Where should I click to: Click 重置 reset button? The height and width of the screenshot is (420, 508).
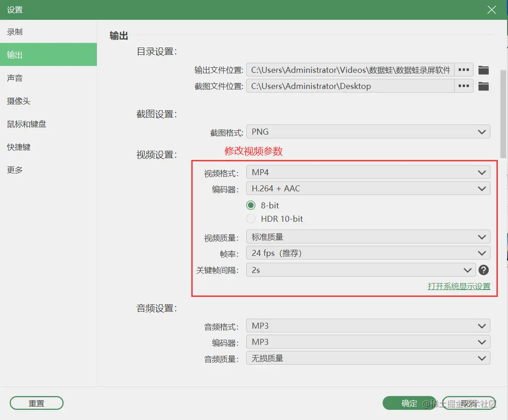click(36, 403)
